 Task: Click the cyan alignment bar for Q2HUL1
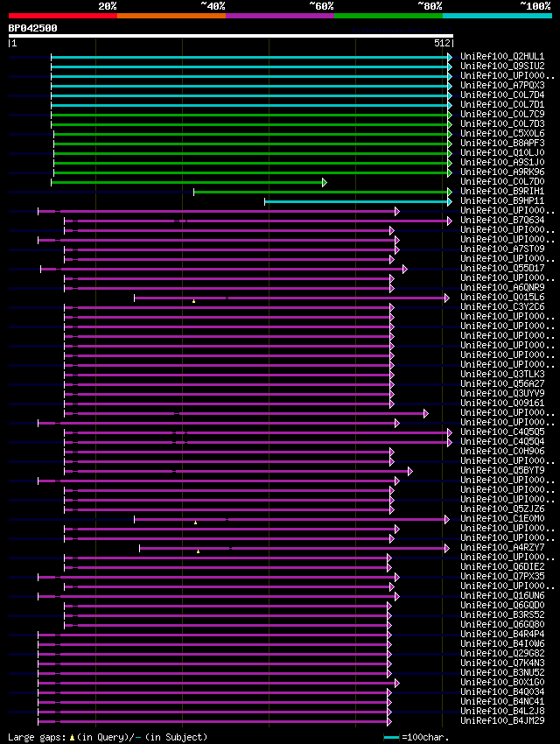[250, 57]
